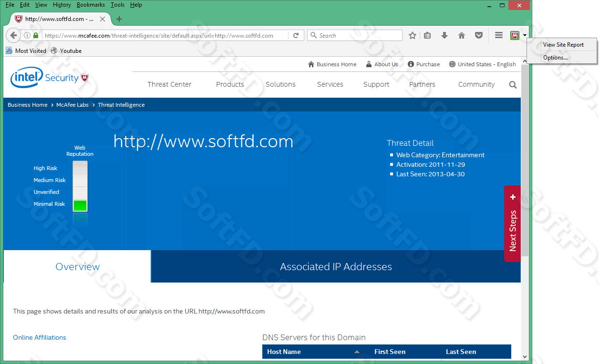Click the Most Visited bookmark icon
Image resolution: width=599 pixels, height=364 pixels.
[9, 51]
